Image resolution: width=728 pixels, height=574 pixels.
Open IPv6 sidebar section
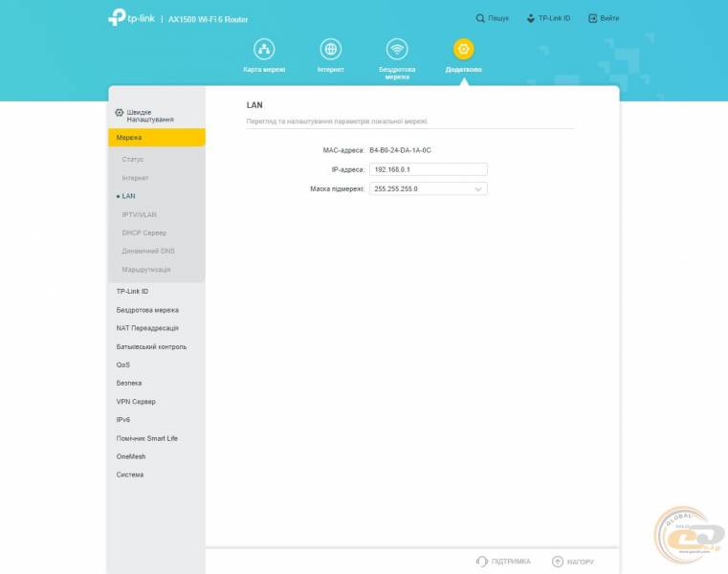coord(123,419)
